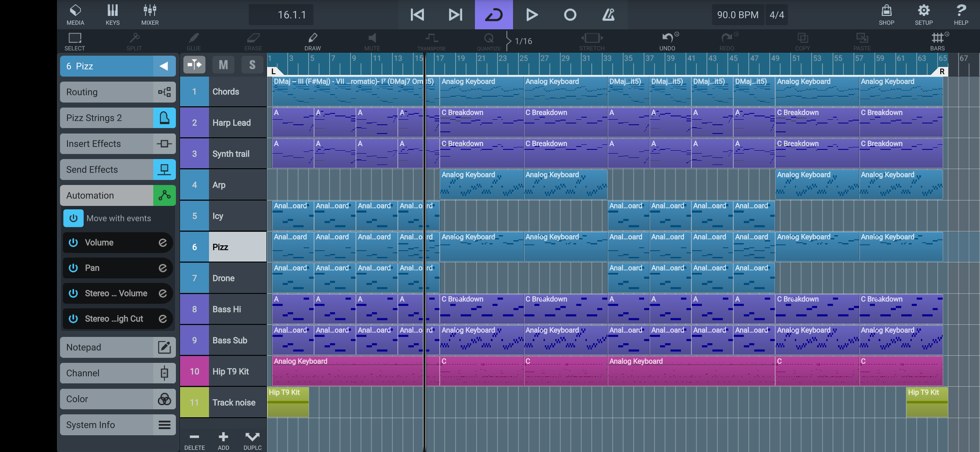Screen dimensions: 980x452
Task: Open the Media browser
Action: coord(75,14)
